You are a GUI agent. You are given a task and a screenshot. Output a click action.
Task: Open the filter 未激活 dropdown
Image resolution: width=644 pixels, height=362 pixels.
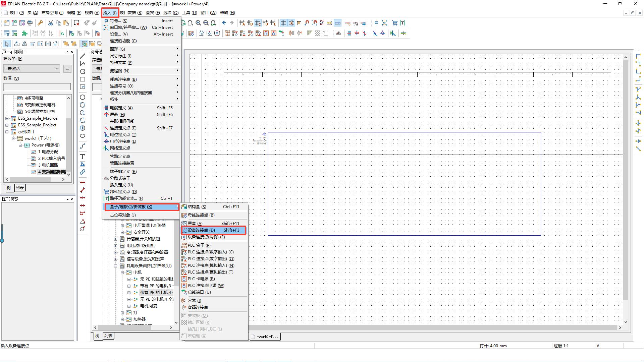point(32,69)
